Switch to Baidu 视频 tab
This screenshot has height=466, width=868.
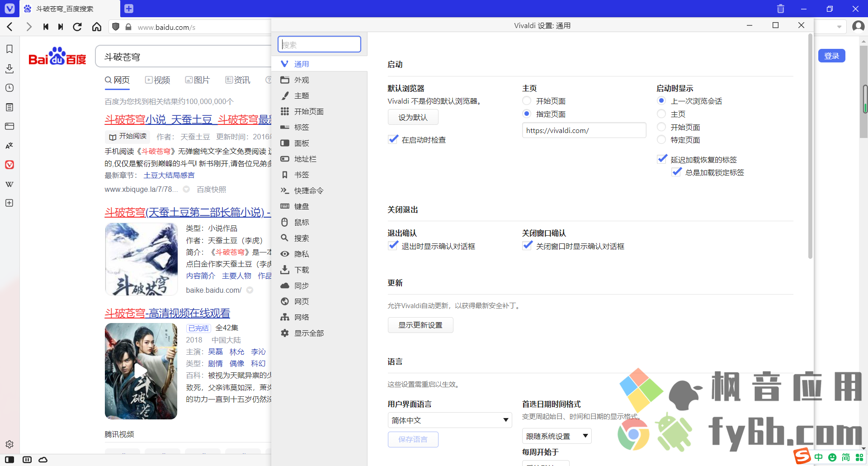coord(157,80)
